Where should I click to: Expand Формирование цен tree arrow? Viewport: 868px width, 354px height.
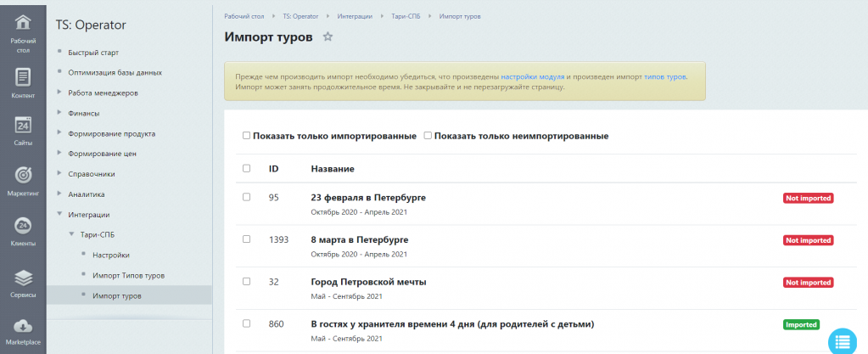(59, 153)
